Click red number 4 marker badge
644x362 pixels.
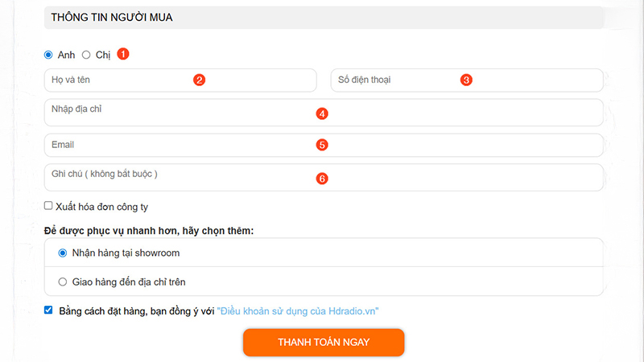tap(322, 113)
